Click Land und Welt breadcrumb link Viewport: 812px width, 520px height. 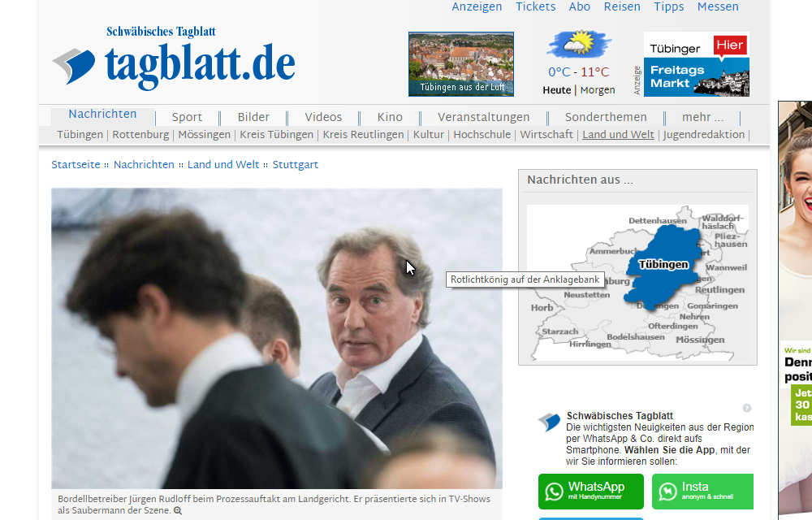pyautogui.click(x=223, y=165)
